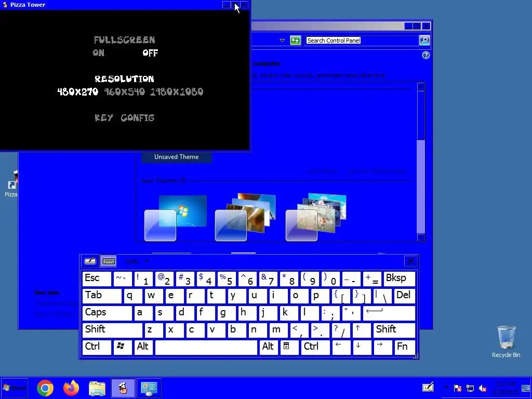Click Show desktop button at taskbar end
This screenshot has height=399, width=532.
point(526,388)
